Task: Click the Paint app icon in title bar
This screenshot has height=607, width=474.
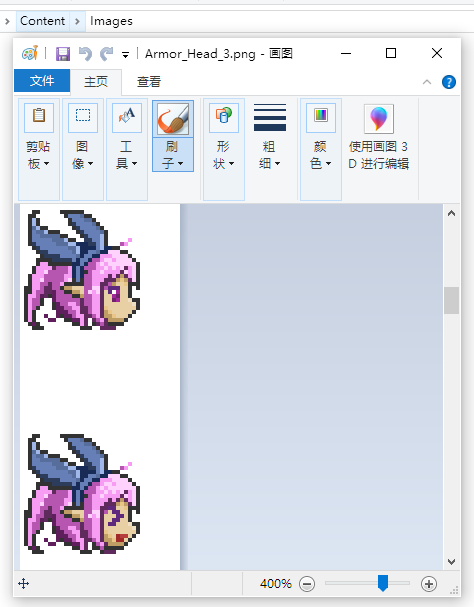Action: tap(30, 53)
